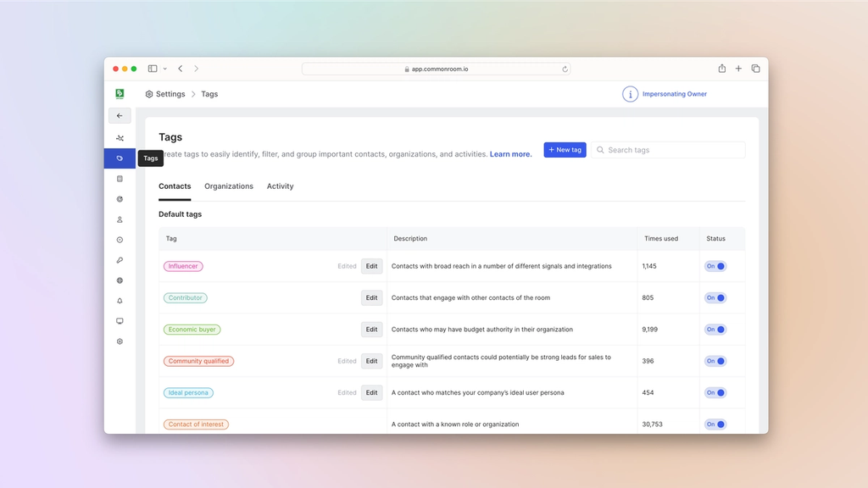Screen dimensions: 868x488
Task: Click the magnifier icon in Search tags
Action: coord(600,150)
